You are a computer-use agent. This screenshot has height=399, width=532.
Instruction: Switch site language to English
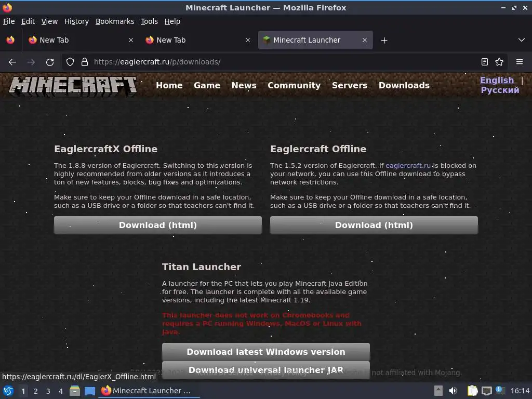[497, 81]
